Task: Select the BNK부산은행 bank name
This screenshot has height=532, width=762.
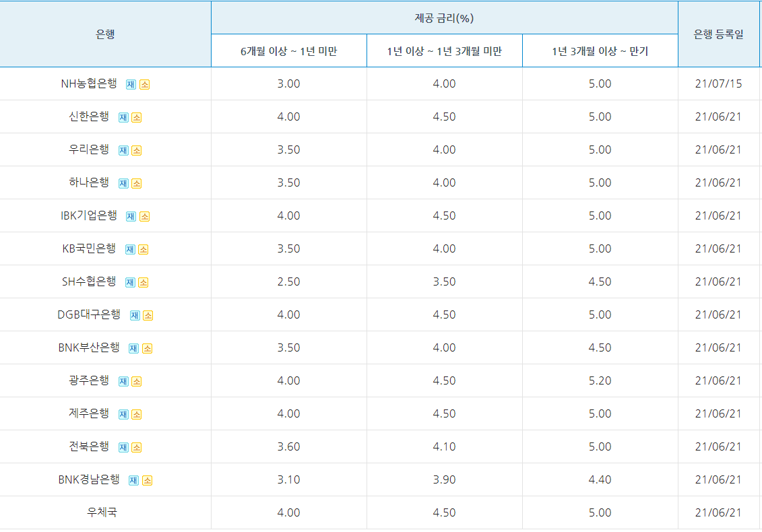Action: (89, 348)
